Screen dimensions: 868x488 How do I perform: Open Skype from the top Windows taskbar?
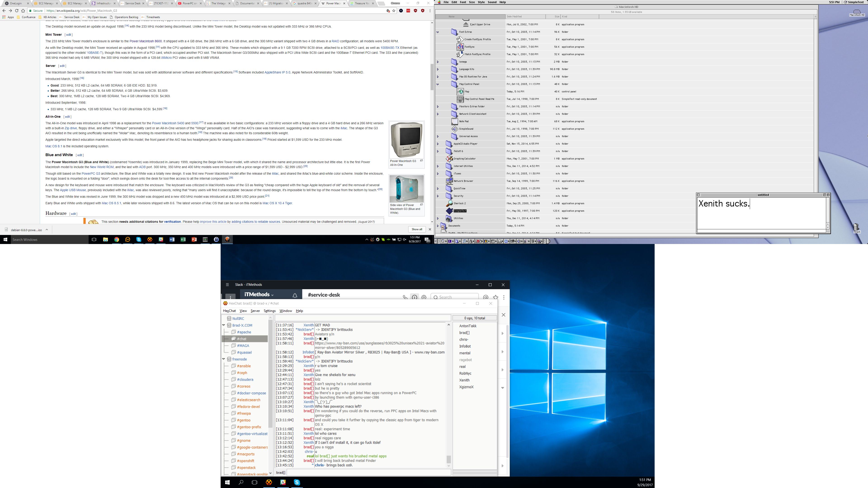pyautogui.click(x=139, y=239)
